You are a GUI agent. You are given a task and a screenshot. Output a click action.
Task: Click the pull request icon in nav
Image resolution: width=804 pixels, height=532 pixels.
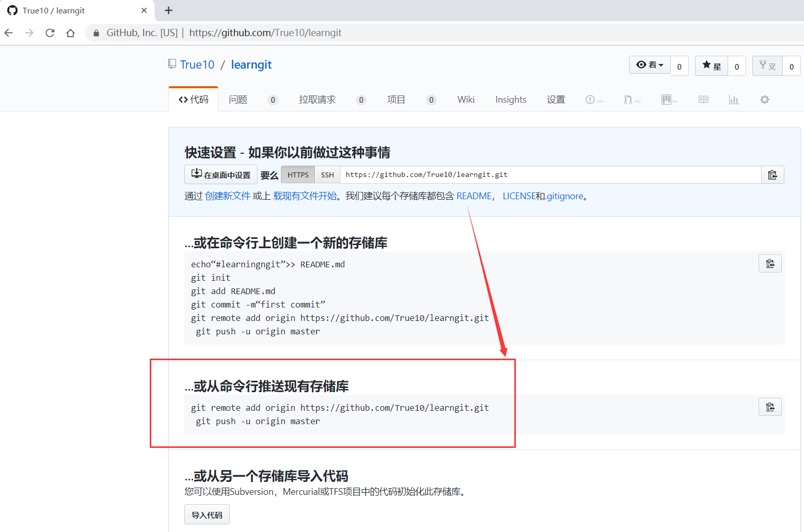(628, 100)
